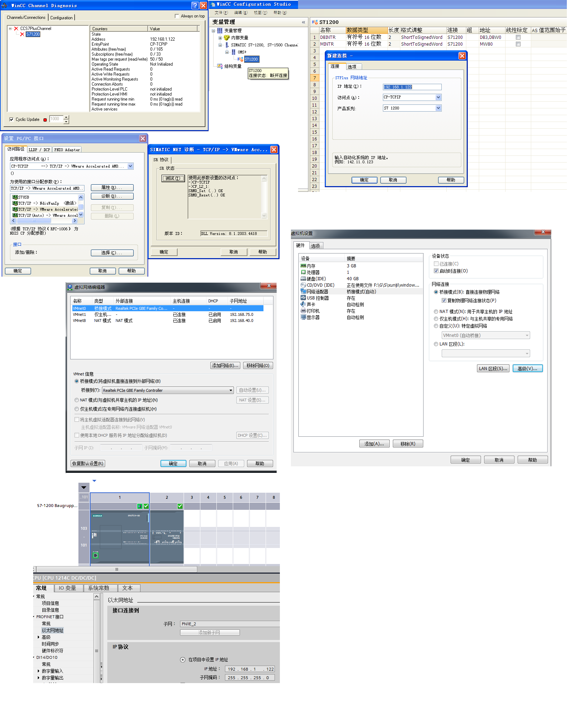Toggle the Cyclic Update checkbox
569x728 pixels.
[11, 119]
